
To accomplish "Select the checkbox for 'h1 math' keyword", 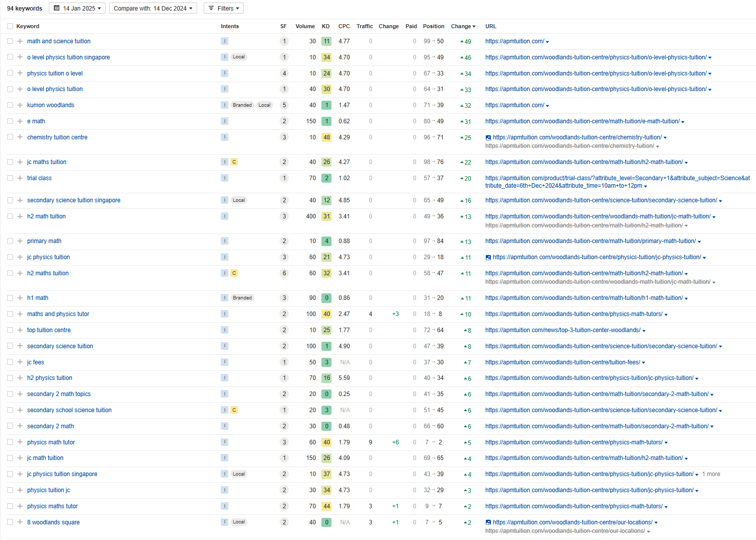I will [10, 298].
